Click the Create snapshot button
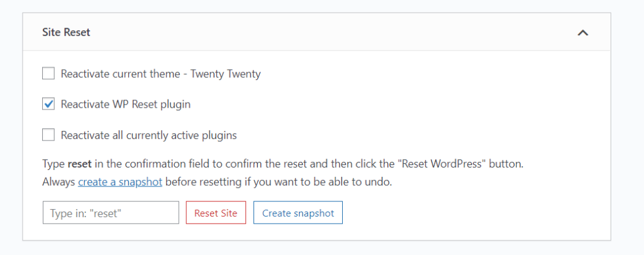The image size is (644, 255). click(x=298, y=213)
